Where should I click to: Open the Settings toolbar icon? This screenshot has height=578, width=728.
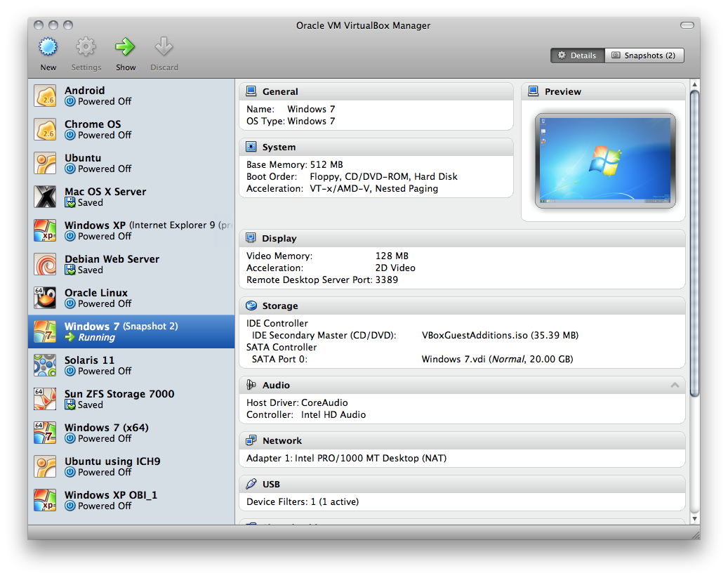(86, 49)
